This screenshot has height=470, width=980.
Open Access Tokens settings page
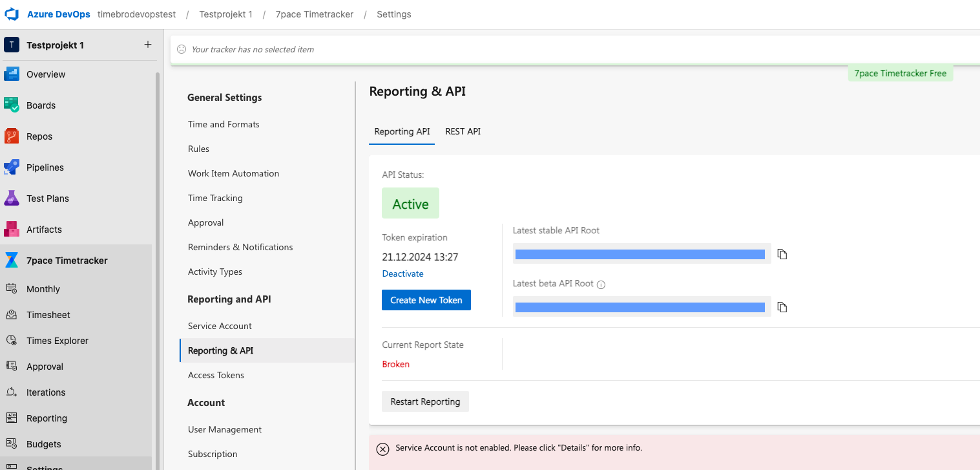click(216, 375)
